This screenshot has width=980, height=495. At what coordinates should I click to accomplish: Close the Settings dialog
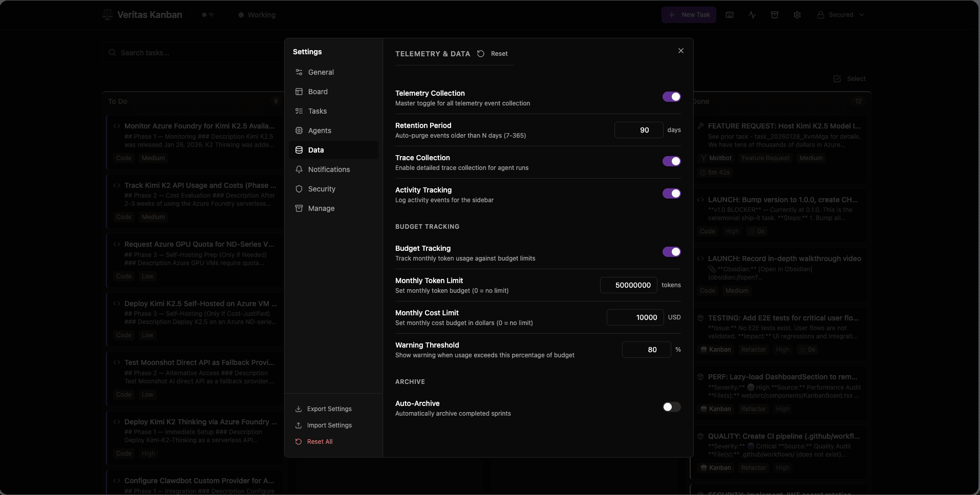pyautogui.click(x=680, y=51)
